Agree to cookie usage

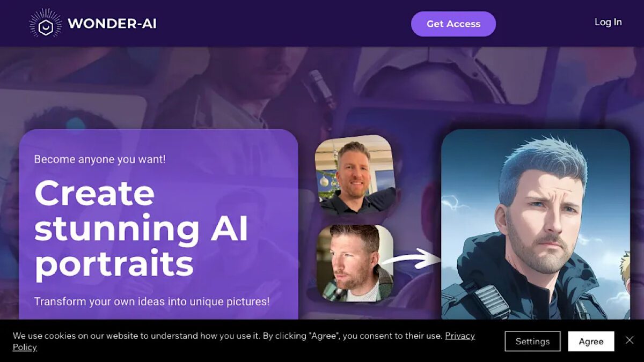[591, 341]
